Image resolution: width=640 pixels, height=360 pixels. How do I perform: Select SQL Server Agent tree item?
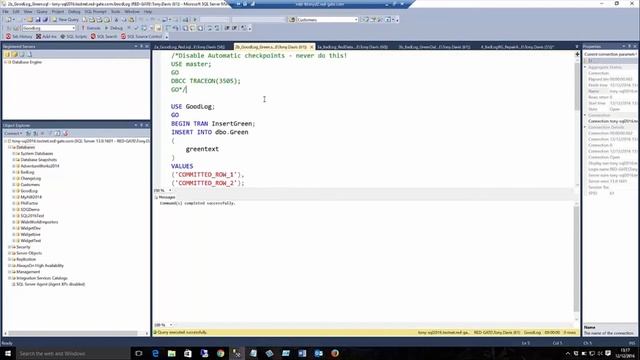pos(50,284)
